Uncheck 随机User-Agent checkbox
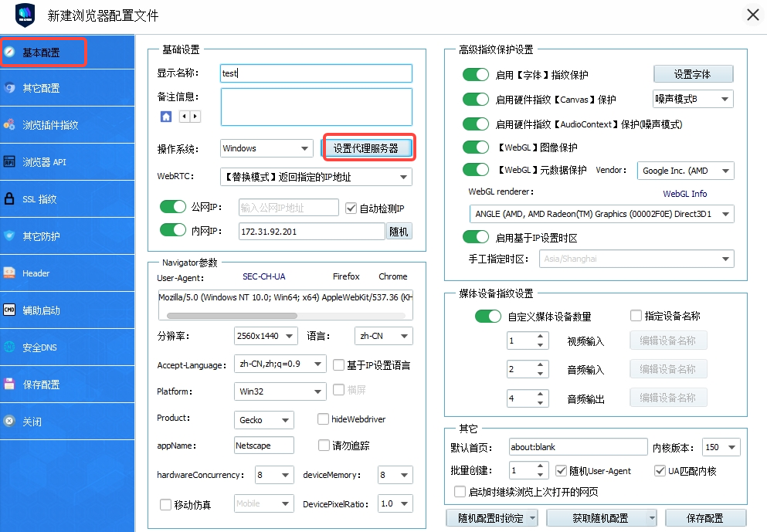The width and height of the screenshot is (767, 532). coord(561,470)
